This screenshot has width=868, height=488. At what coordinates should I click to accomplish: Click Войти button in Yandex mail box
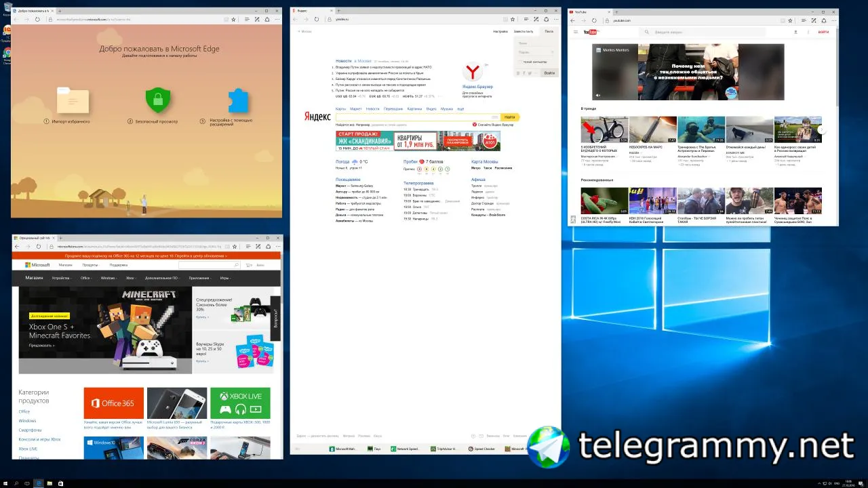click(549, 73)
